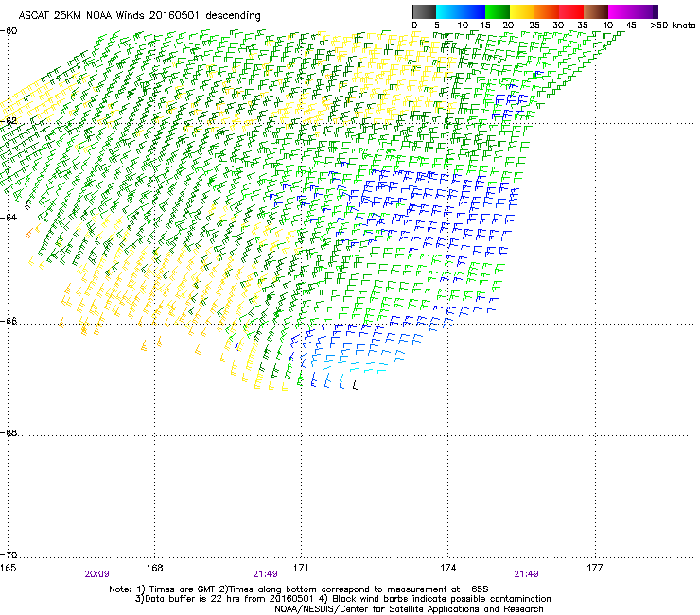Click the '-70' latitude axis label
The width and height of the screenshot is (700, 615).
[9, 554]
